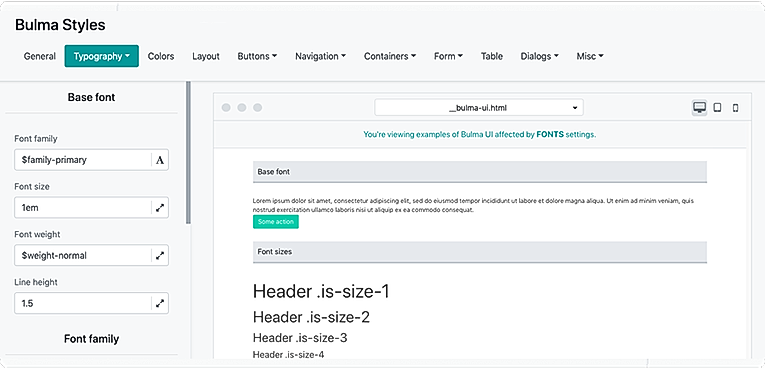Click the Font family section heading in the panel
Viewport: 765px width, 368px height.
[91, 339]
